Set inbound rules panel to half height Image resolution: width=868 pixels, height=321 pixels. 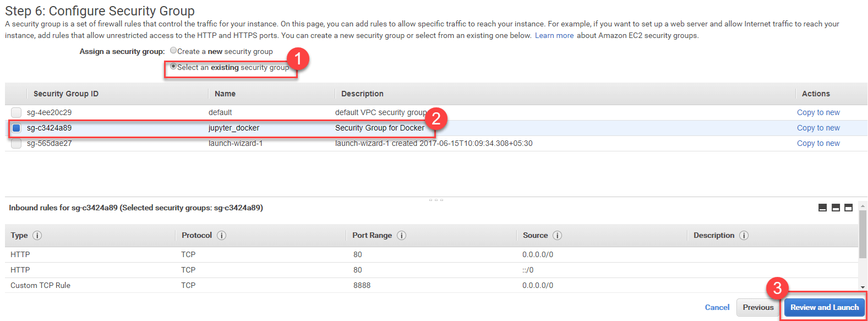pos(836,208)
